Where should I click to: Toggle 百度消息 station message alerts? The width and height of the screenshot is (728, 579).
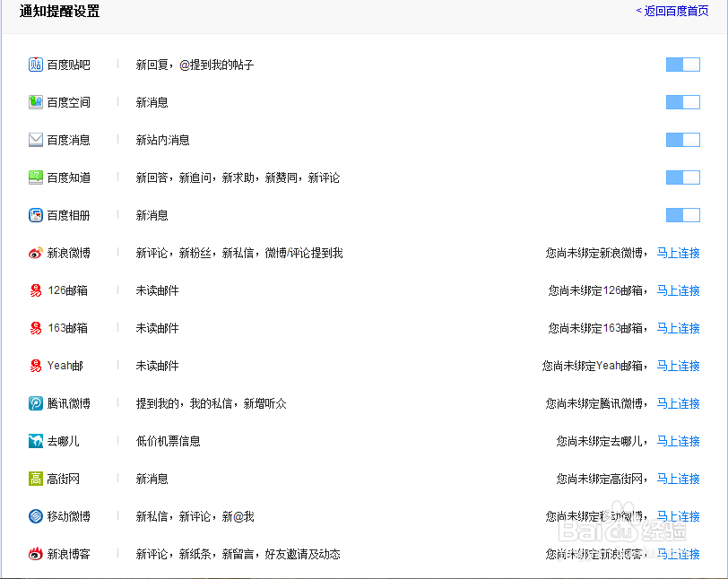(x=683, y=140)
